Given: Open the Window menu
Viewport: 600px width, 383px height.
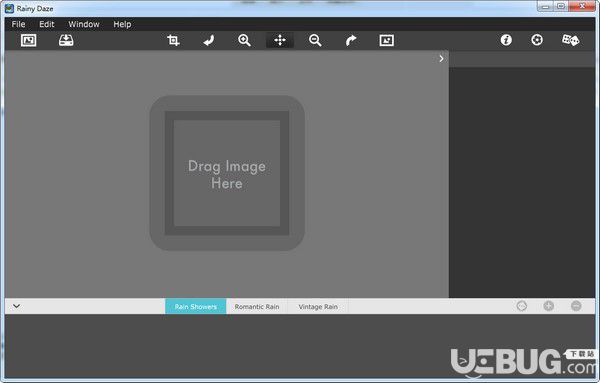Looking at the screenshot, I should (x=84, y=24).
